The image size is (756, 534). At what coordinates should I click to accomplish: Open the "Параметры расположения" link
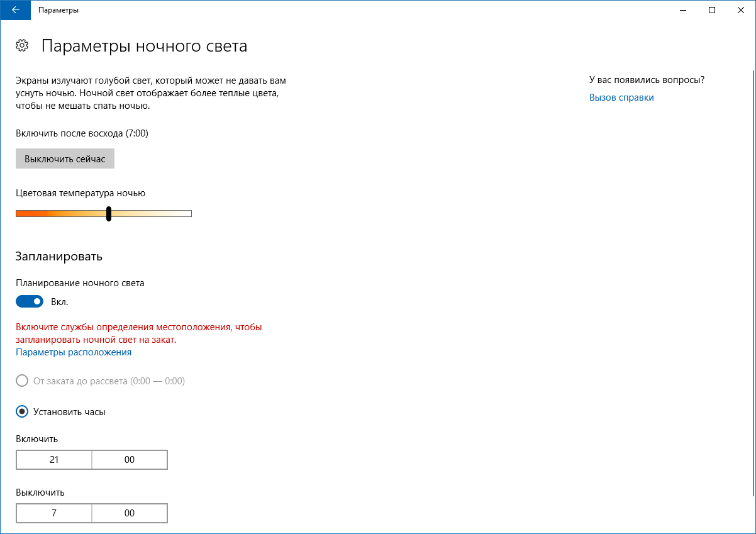click(74, 352)
